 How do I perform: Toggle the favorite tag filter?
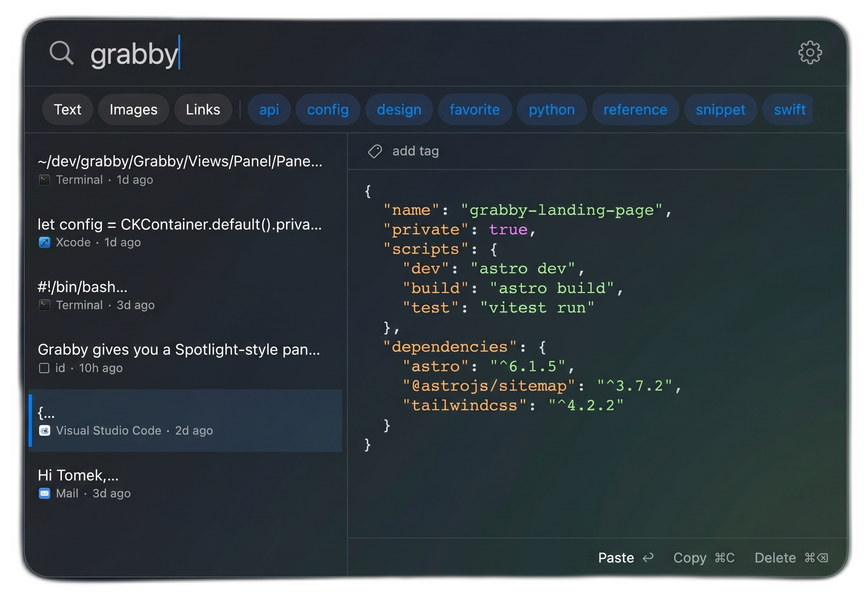tap(475, 110)
